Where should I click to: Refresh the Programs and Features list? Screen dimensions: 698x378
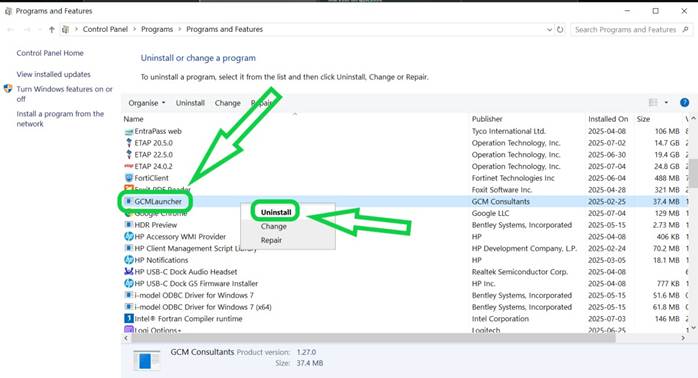(x=560, y=29)
